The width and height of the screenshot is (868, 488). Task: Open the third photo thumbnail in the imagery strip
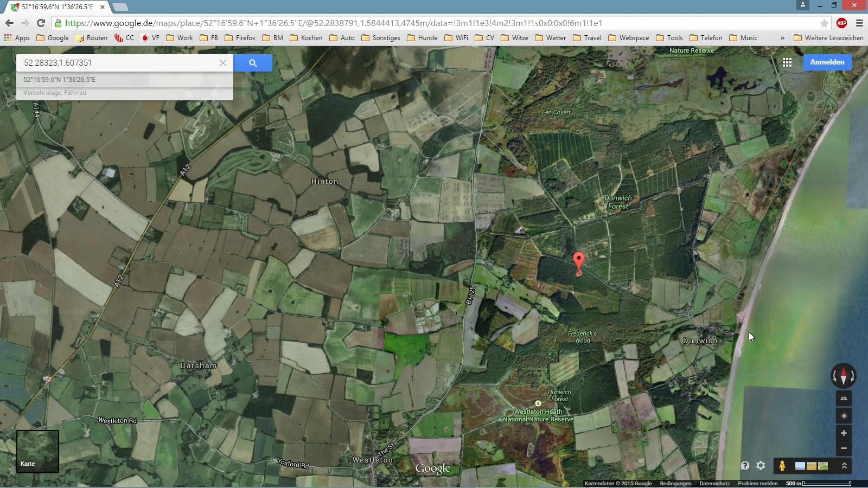pos(823,466)
